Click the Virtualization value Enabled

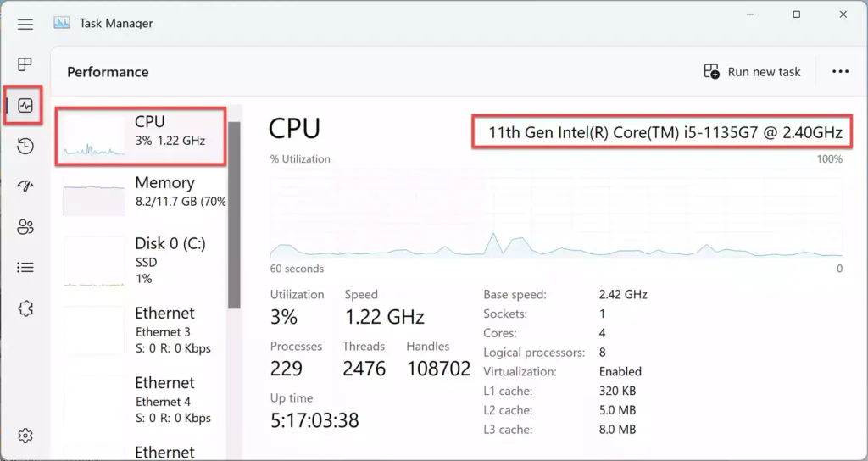pyautogui.click(x=620, y=371)
